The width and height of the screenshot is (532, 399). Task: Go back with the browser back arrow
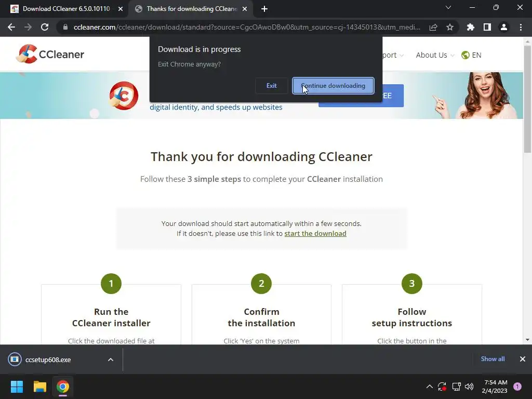[x=11, y=27]
